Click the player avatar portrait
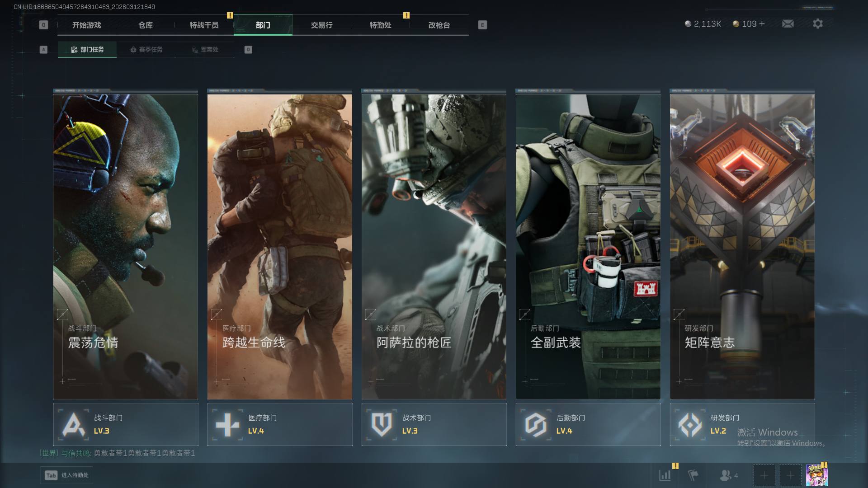Viewport: 868px width, 488px height. click(816, 475)
